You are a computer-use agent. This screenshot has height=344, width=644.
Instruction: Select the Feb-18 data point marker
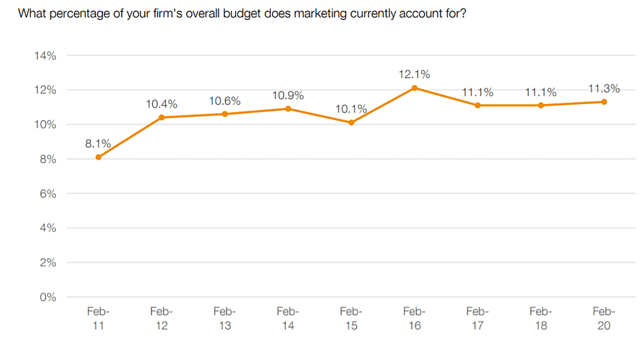click(x=541, y=105)
